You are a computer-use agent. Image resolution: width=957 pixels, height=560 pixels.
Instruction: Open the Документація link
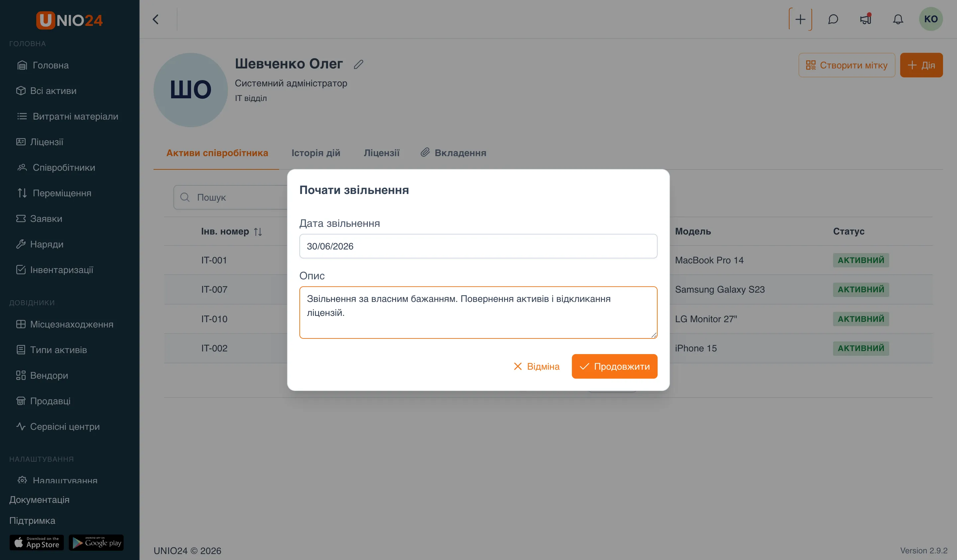40,500
